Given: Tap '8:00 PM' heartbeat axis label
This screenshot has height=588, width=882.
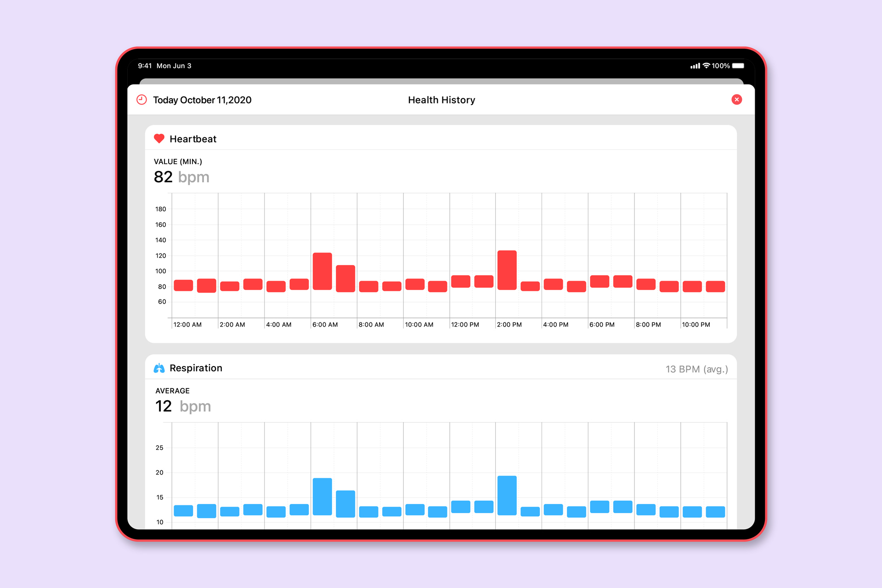Looking at the screenshot, I should [x=648, y=325].
